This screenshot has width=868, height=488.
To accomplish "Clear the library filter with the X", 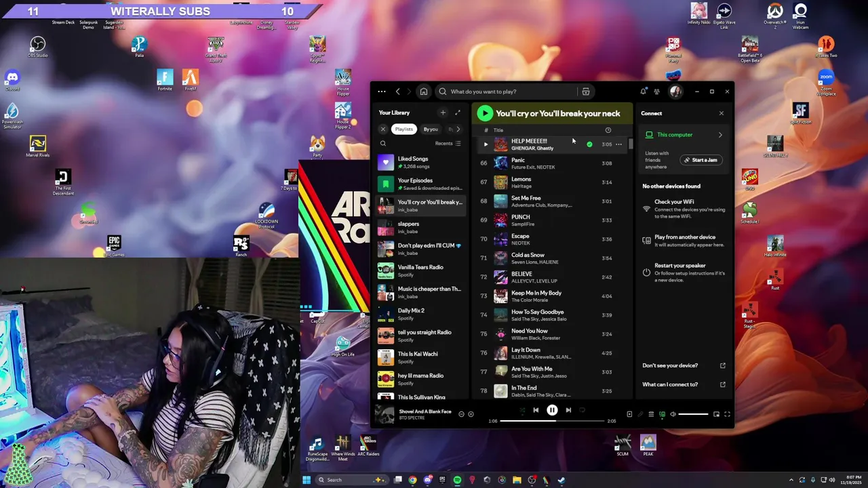I will 383,129.
